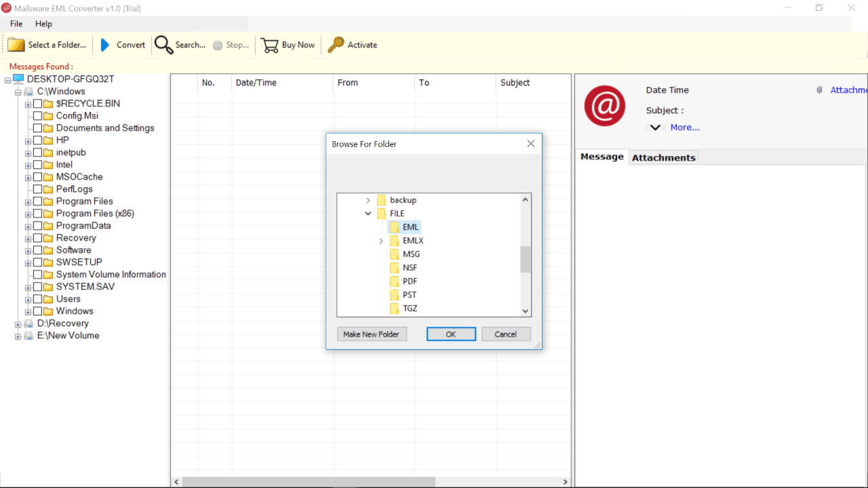Check the Config.Msi folder checkbox
Viewport: 868px width, 488px height.
coord(37,116)
